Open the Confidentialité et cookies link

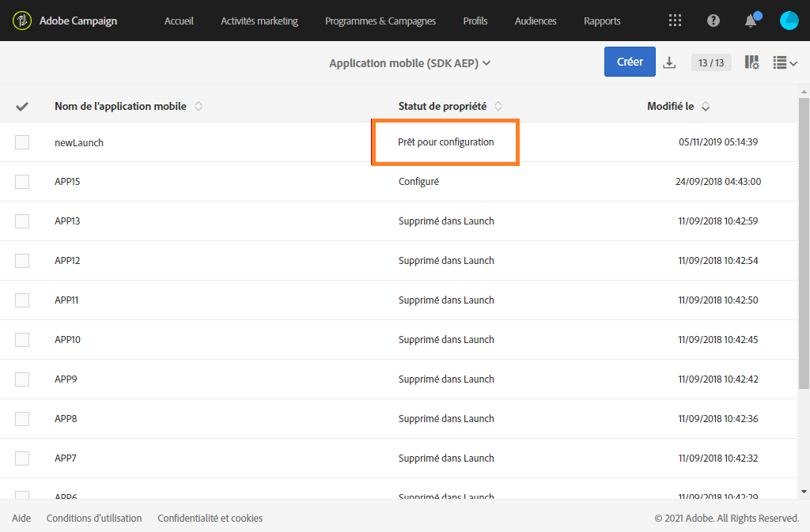coord(210,519)
